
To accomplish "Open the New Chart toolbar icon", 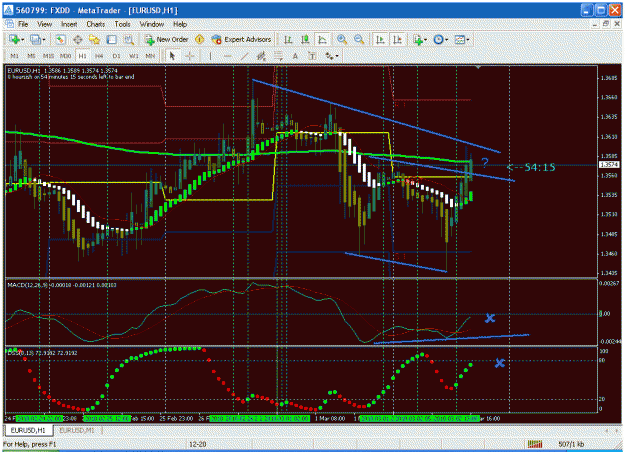I will coord(14,39).
